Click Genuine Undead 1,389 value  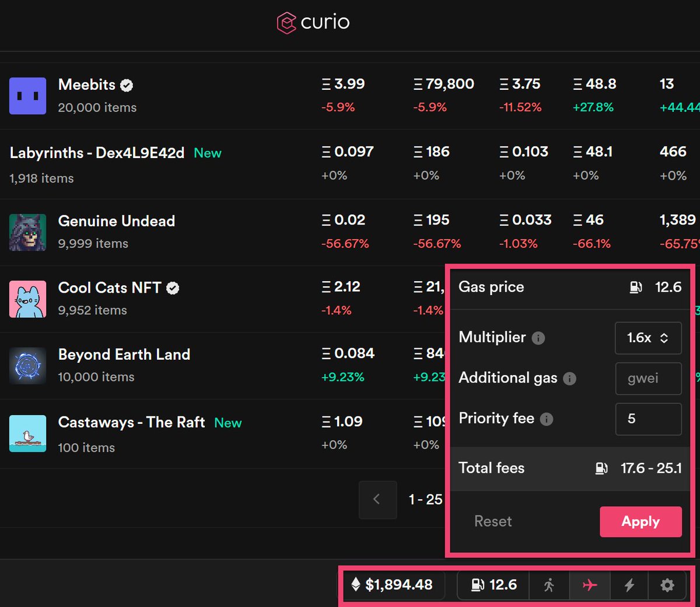678,220
